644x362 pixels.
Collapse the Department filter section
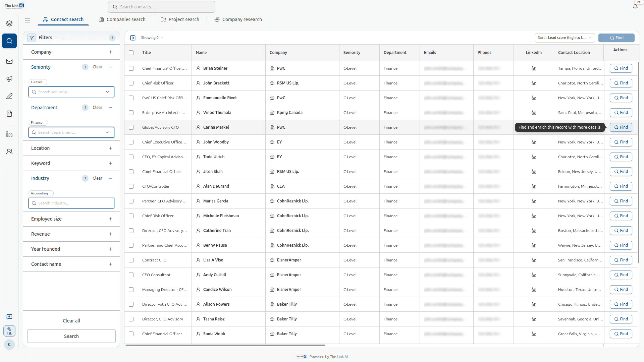[110, 108]
